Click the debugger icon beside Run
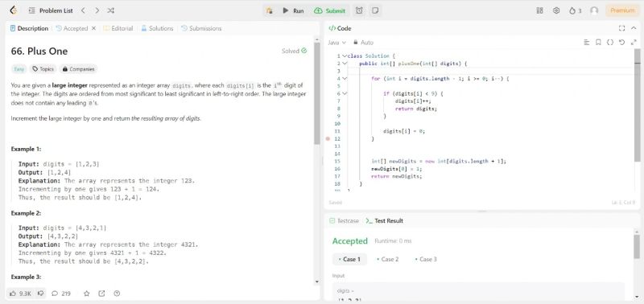 click(270, 10)
